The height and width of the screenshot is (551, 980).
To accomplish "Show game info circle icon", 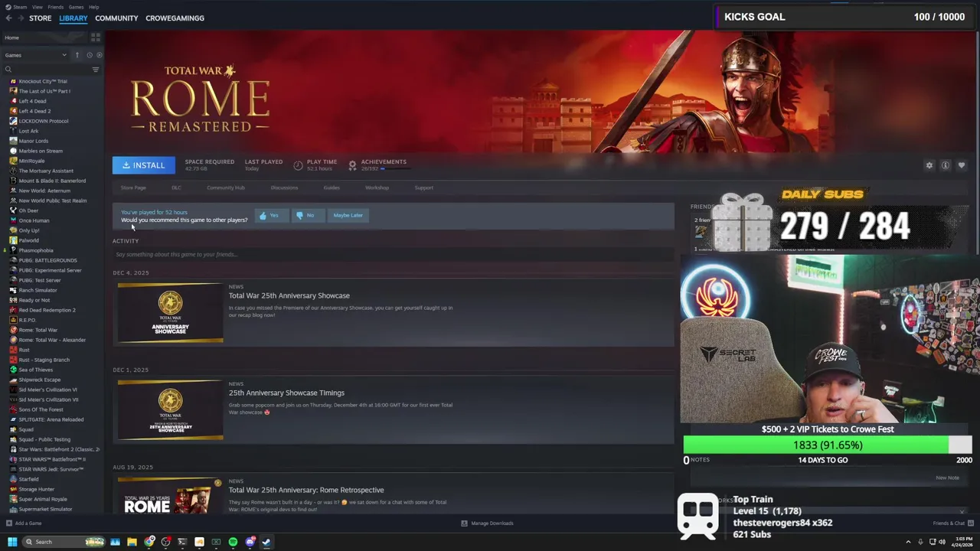I will [946, 165].
